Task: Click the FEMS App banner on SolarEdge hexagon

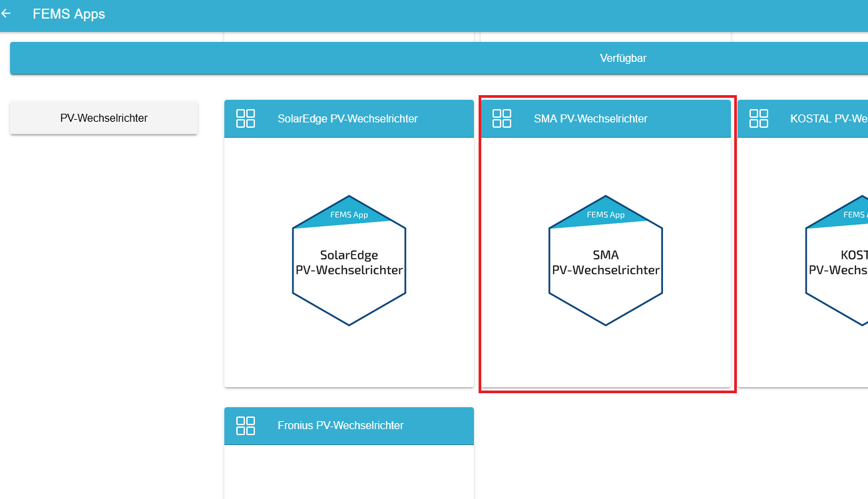Action: [349, 214]
